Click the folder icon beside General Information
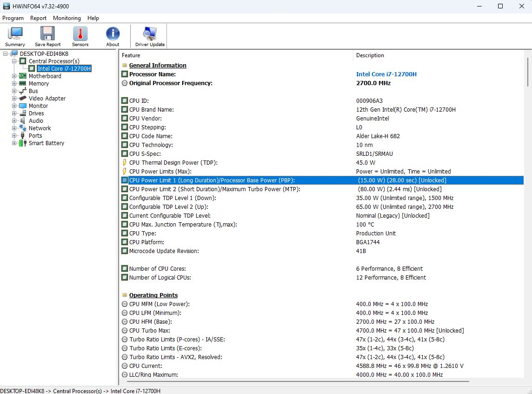Screen dimensions: 532x394 point(125,65)
